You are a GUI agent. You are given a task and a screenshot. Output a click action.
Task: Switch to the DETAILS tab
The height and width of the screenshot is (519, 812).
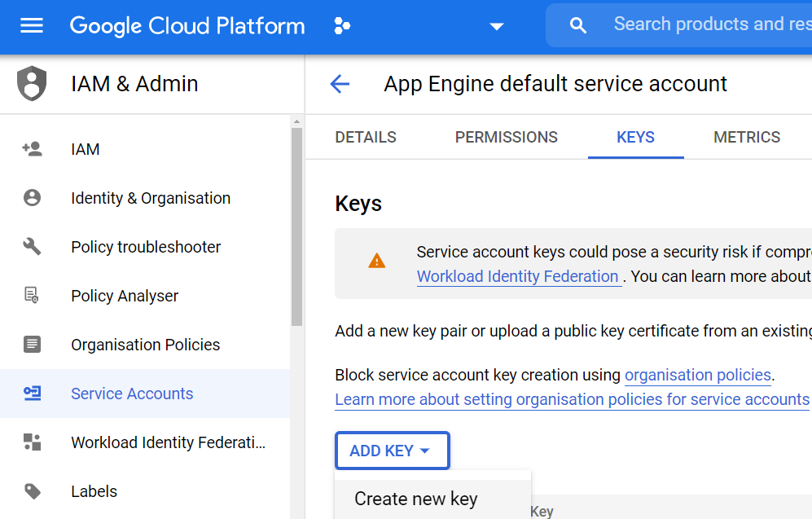[x=366, y=137]
